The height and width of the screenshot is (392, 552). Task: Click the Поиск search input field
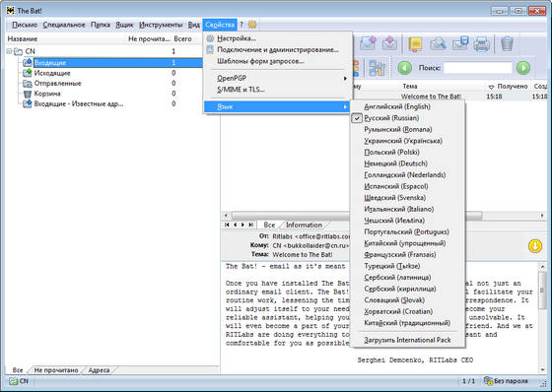pos(478,68)
